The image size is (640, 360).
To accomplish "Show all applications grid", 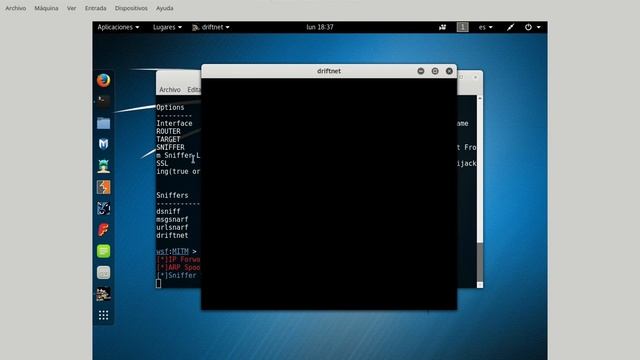I will point(103,315).
